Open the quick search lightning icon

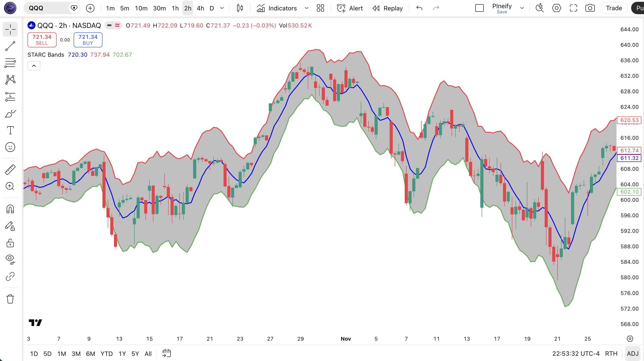(x=540, y=8)
